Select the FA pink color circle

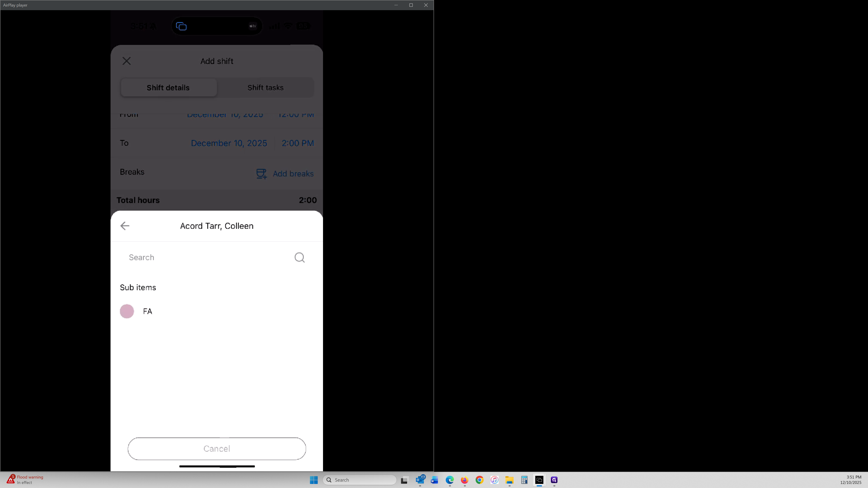pyautogui.click(x=127, y=311)
